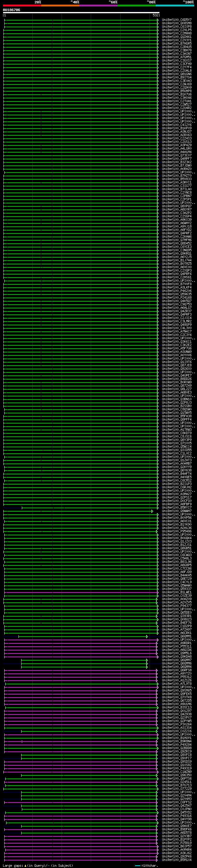Select the UniRef100_D0CFG0 label
This screenshot has width=197, height=868.
coord(177,501)
